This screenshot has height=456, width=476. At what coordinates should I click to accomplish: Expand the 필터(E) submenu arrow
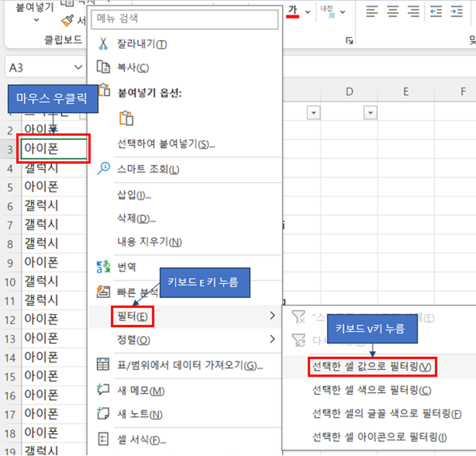click(x=272, y=316)
